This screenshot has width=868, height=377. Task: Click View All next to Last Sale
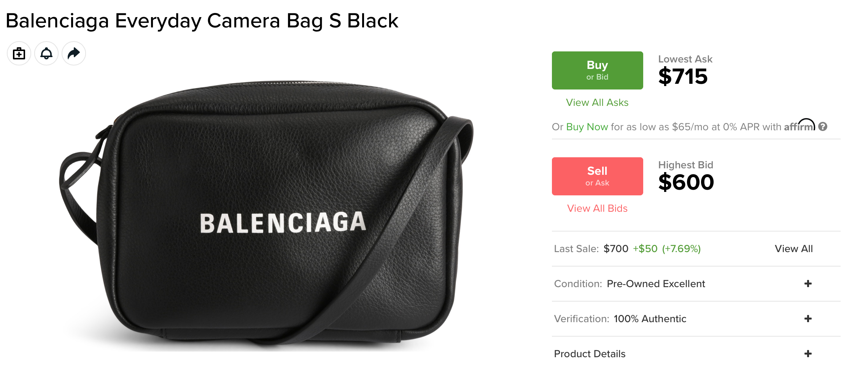(x=794, y=249)
